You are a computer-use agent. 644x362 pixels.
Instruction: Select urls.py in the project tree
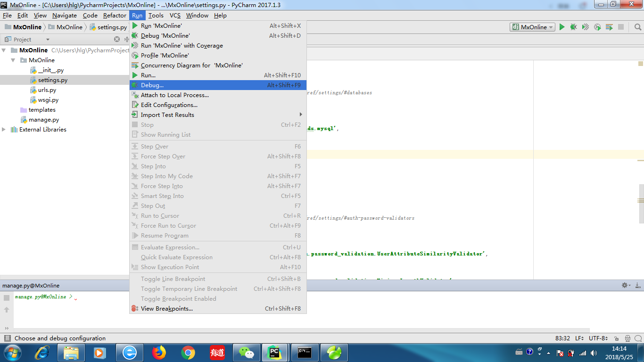coord(47,90)
